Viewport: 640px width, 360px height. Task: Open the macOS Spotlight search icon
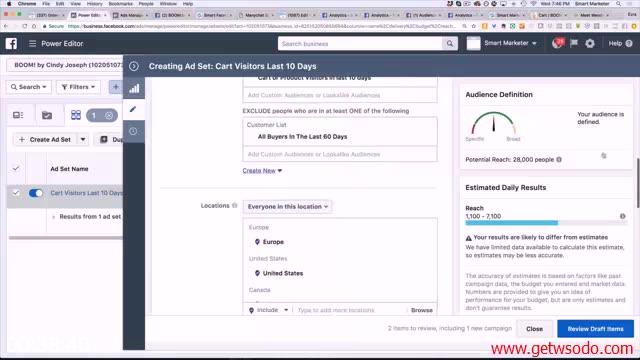pos(619,4)
